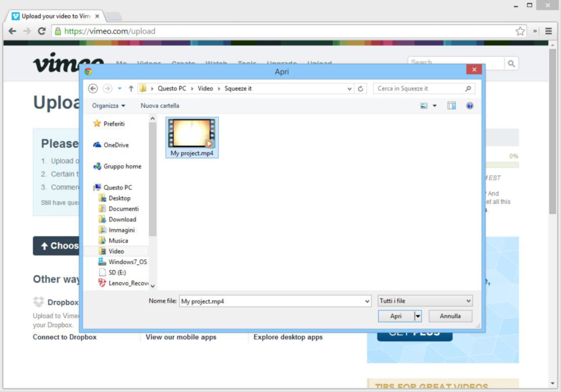
Task: Change the view icon in dialog toolbar
Action: [x=424, y=106]
